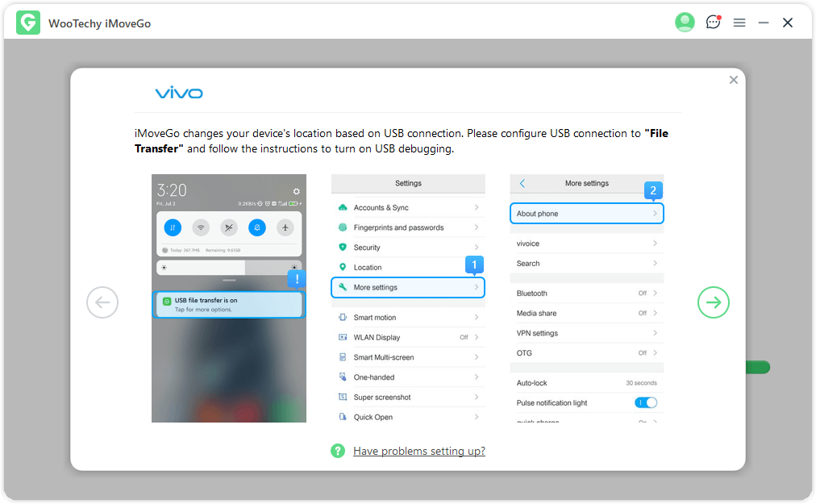The width and height of the screenshot is (816, 504).
Task: Open the feedback chat bubble icon
Action: 713,23
